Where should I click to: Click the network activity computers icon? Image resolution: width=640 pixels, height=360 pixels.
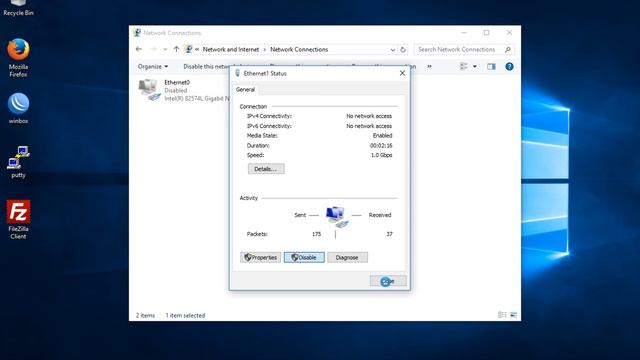point(337,216)
